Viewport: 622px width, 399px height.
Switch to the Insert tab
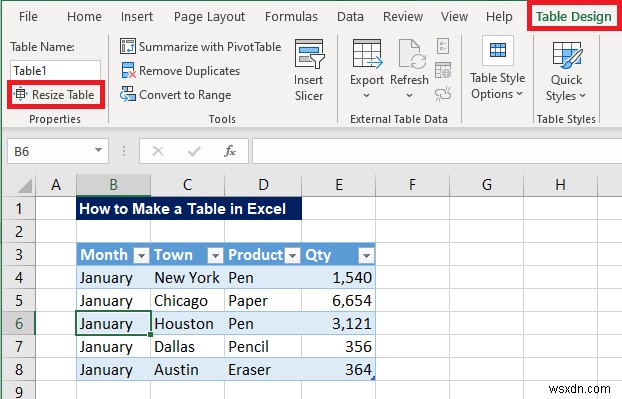pyautogui.click(x=137, y=17)
